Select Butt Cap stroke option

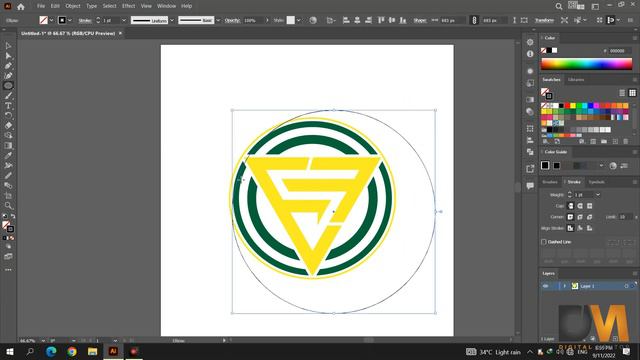pos(570,206)
